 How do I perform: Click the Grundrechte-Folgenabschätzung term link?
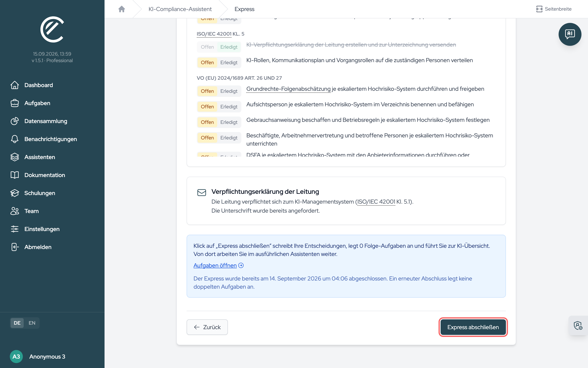tap(288, 89)
